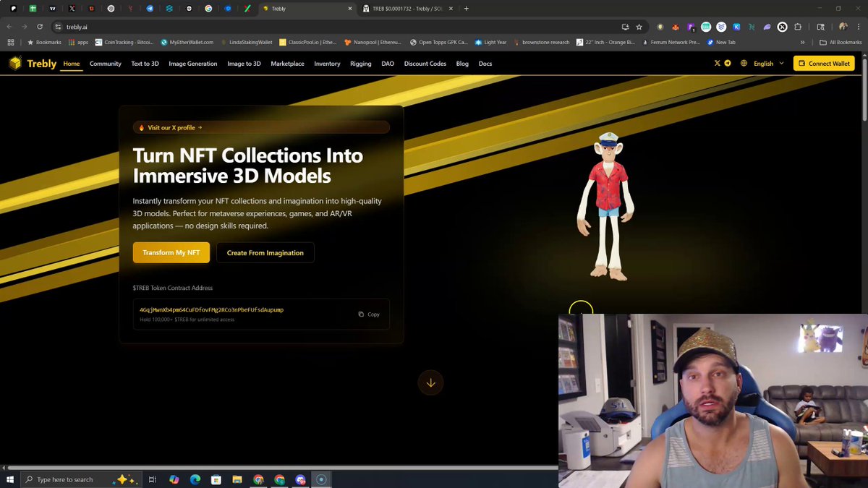Click the scroll-down arrow circle button
Image resolution: width=868 pixels, height=488 pixels.
(x=430, y=382)
